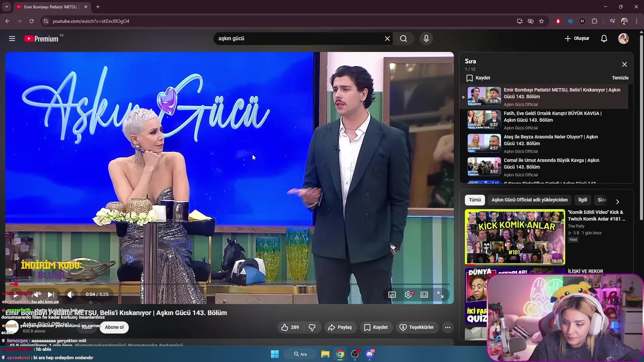Run search with the magnifier button

(404, 39)
